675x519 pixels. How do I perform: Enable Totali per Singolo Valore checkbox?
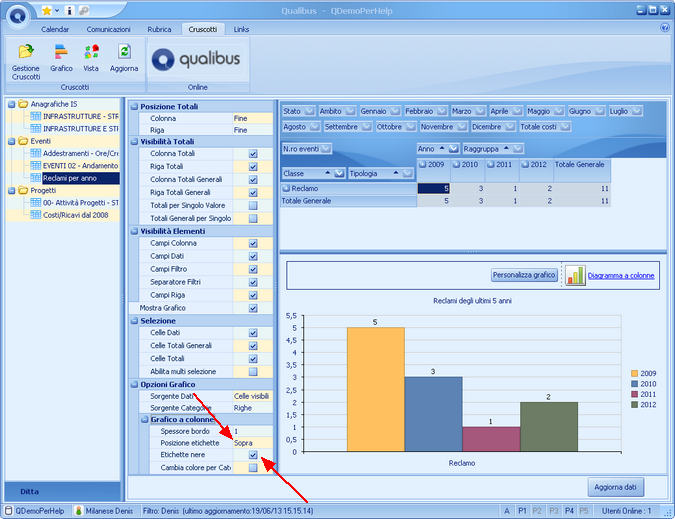(x=253, y=205)
